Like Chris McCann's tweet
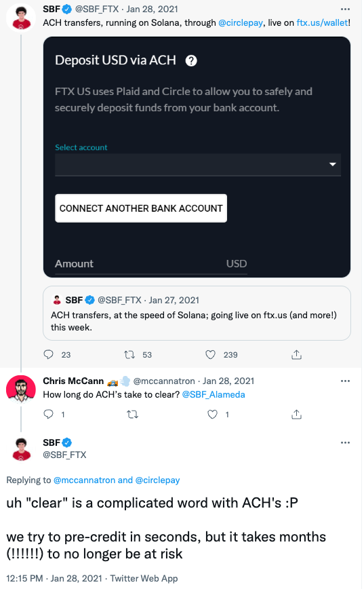The image size is (364, 589). (x=212, y=415)
